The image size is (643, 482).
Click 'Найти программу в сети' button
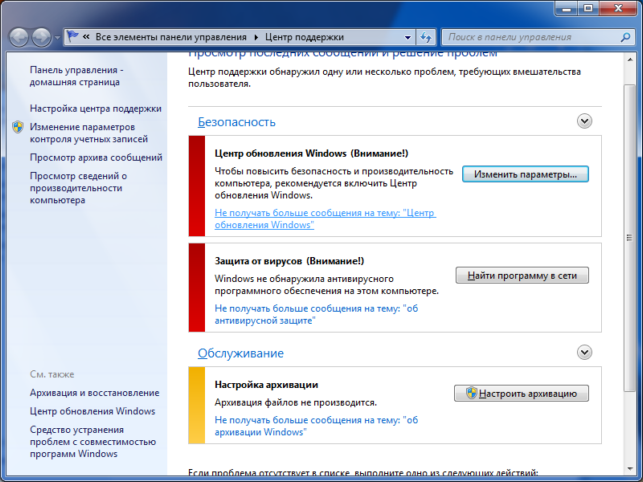(522, 276)
